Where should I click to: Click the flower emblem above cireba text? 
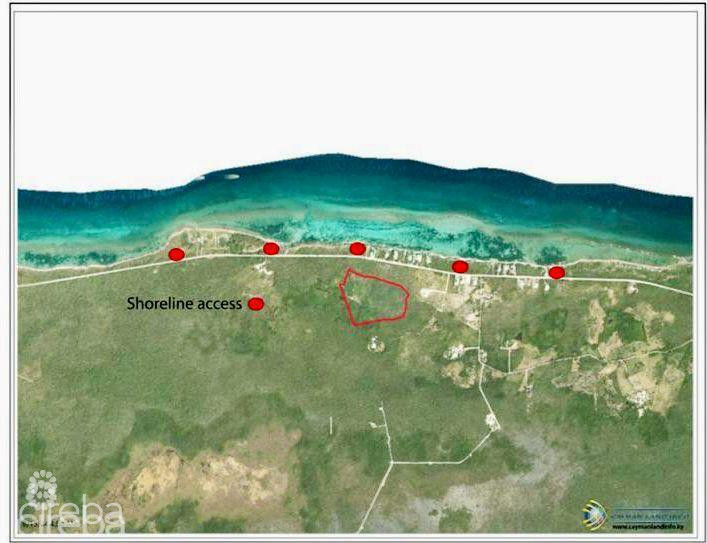click(x=41, y=487)
